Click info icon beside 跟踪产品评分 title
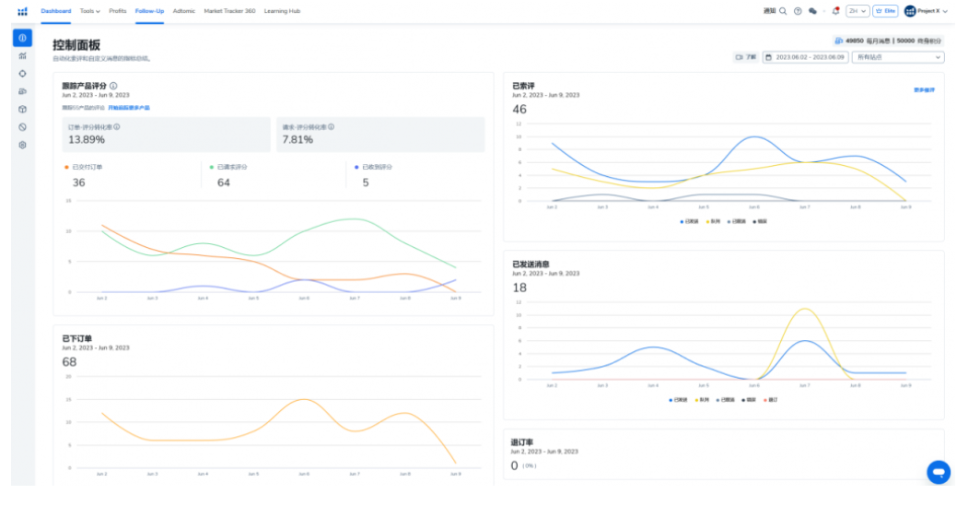 click(x=113, y=86)
